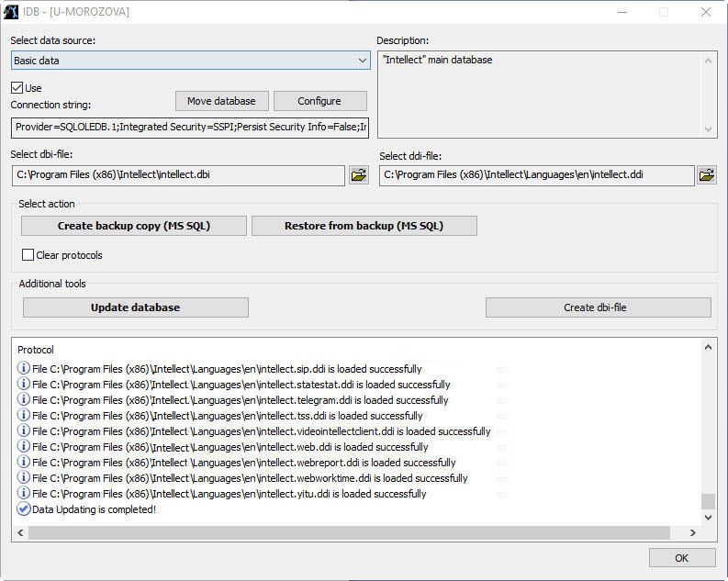Click info icon beside intellect.webworktime.ddi entry

pos(23,477)
